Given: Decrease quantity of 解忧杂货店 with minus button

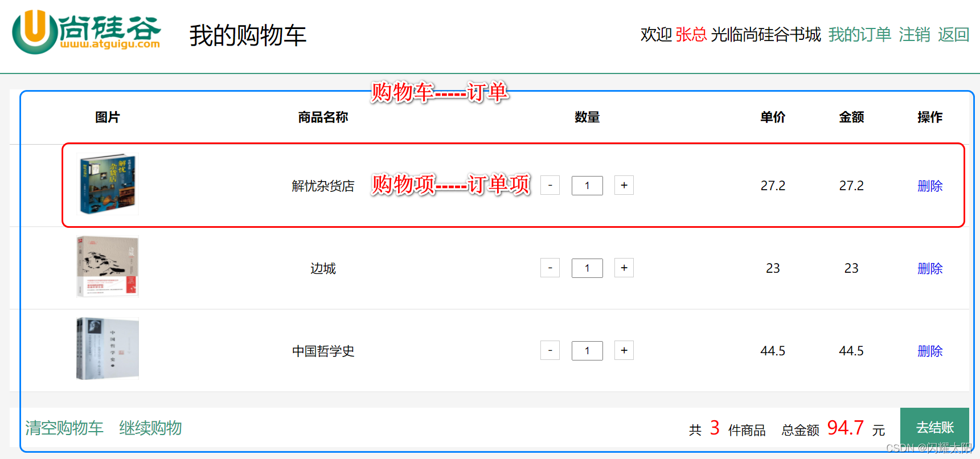Looking at the screenshot, I should (550, 185).
